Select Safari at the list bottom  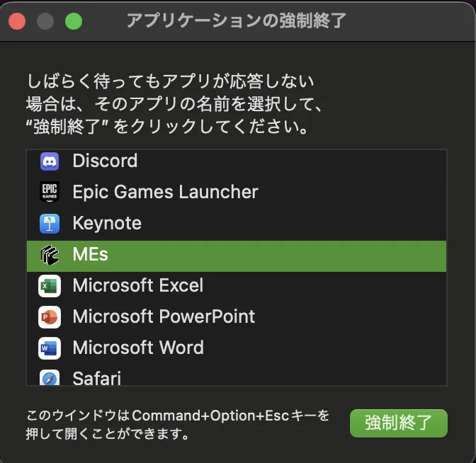(237, 375)
